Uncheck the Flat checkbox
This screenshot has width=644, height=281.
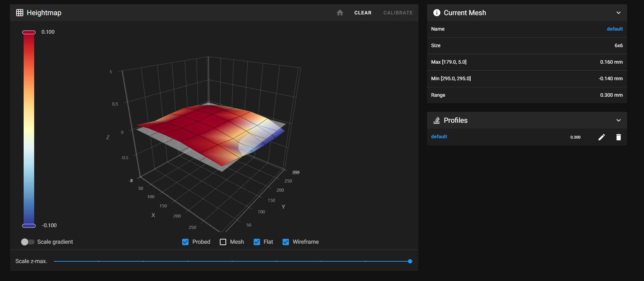(x=257, y=242)
